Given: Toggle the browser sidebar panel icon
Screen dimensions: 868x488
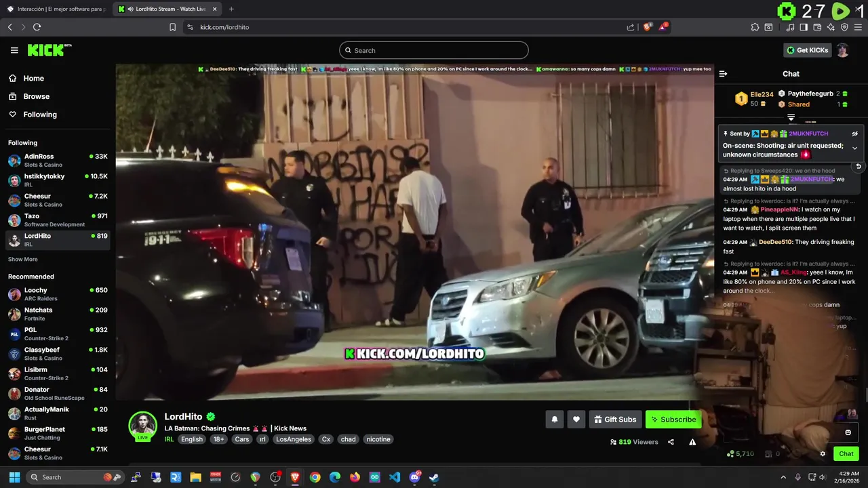Looking at the screenshot, I should click(x=804, y=27).
